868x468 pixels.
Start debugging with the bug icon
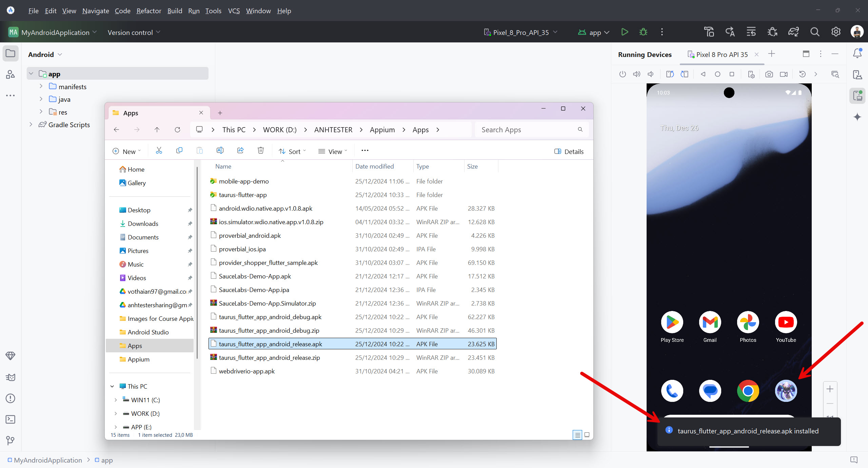643,32
